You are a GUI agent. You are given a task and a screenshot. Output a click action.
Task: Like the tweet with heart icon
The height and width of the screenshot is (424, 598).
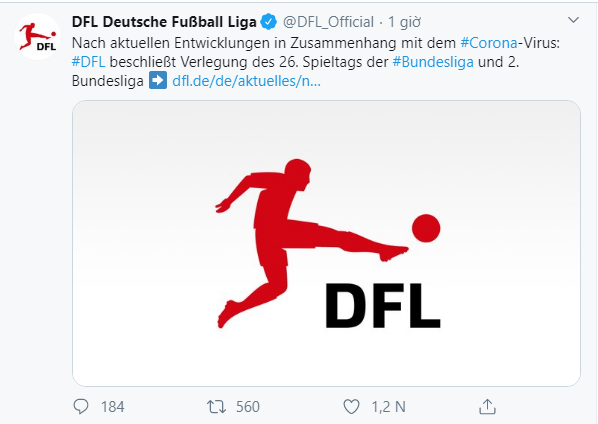click(351, 407)
